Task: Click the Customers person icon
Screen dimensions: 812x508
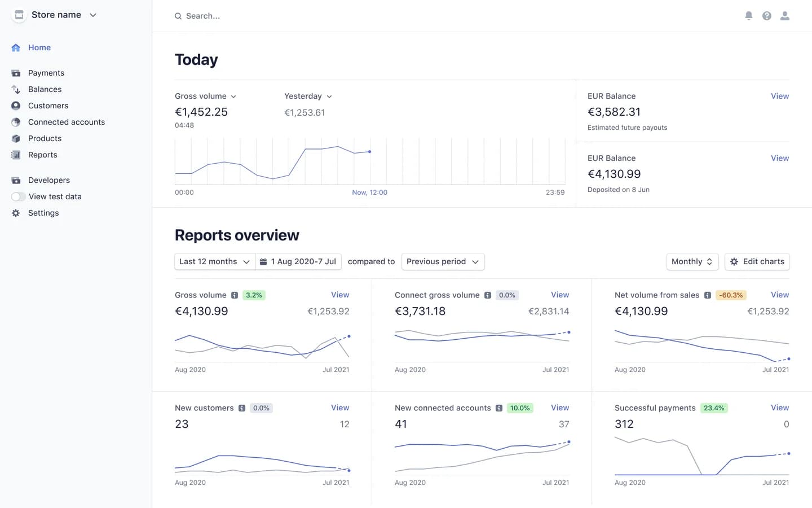Action: (x=16, y=106)
